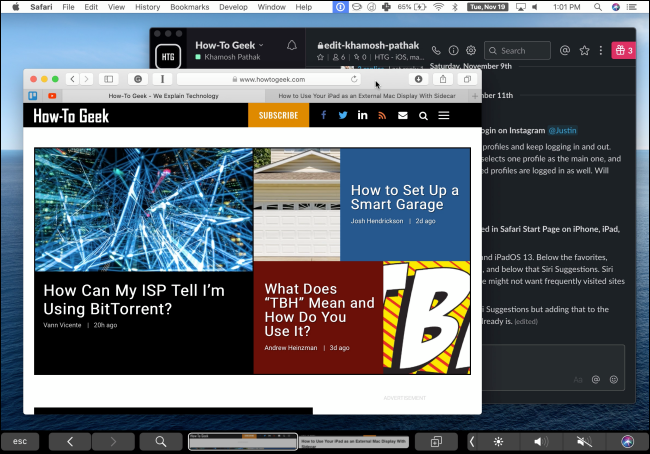Open emoji picker in Slack message box
The width and height of the screenshot is (650, 454).
pos(614,379)
